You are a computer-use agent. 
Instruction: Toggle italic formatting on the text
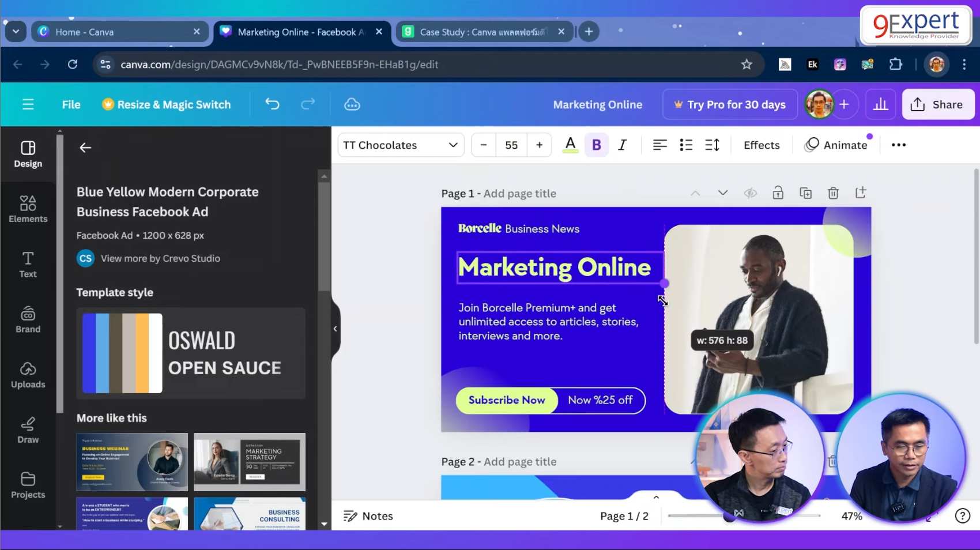(x=623, y=145)
